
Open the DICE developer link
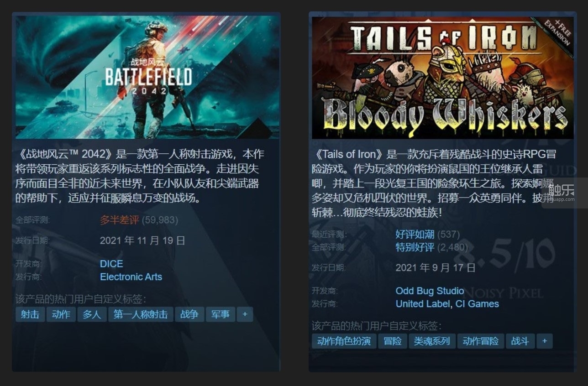[x=111, y=264]
